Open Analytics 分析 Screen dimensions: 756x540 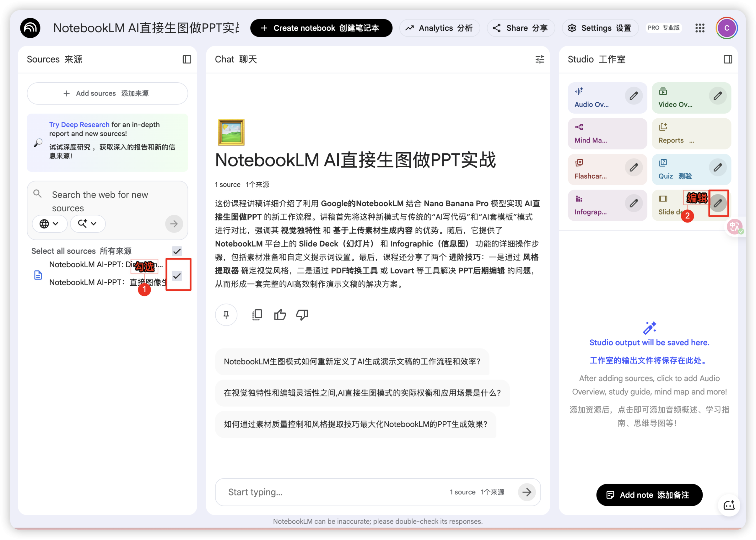(439, 28)
